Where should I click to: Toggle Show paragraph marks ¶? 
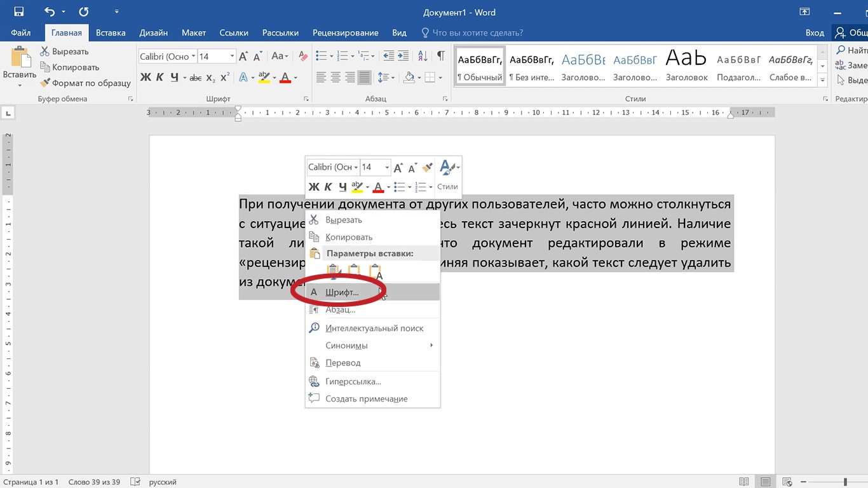(440, 56)
